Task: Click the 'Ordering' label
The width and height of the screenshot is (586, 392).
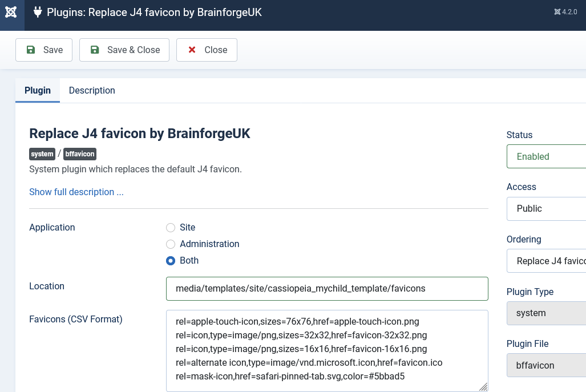Action: click(524, 239)
